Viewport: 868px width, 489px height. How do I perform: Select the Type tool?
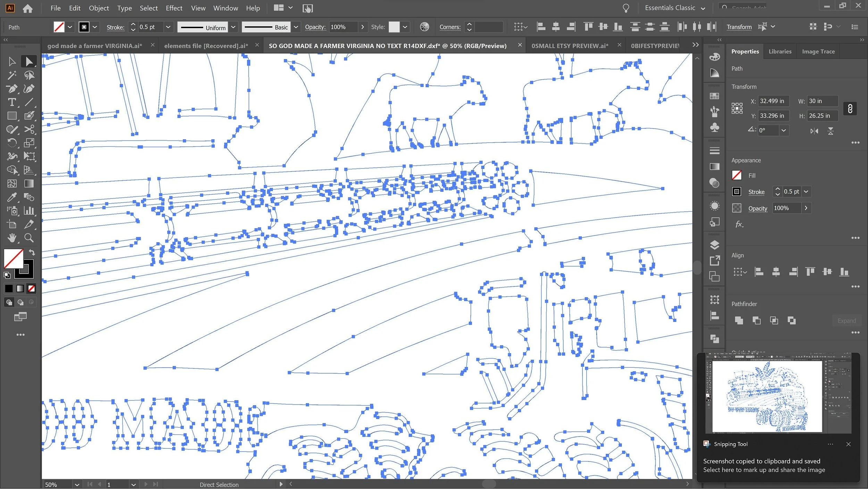pos(12,102)
